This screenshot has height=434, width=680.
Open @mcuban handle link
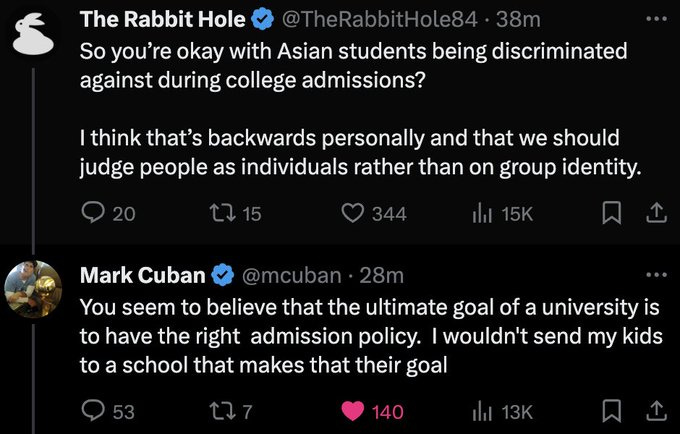click(x=291, y=276)
